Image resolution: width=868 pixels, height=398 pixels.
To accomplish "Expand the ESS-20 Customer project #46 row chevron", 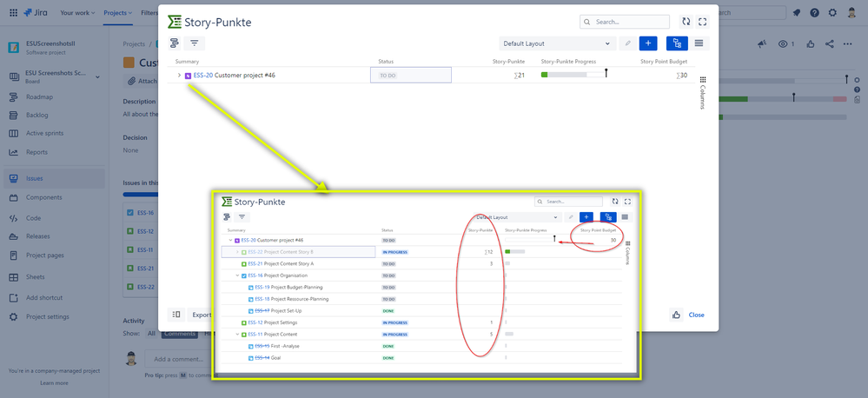I will [179, 76].
